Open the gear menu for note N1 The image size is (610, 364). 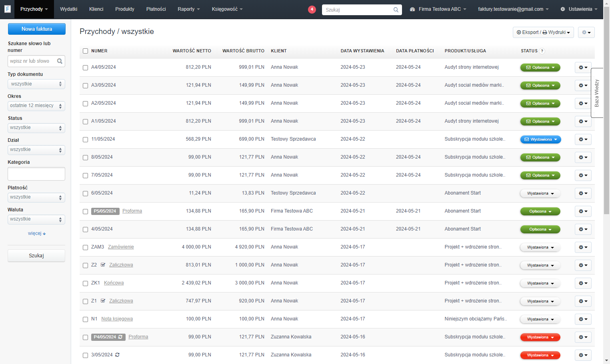pos(583,319)
